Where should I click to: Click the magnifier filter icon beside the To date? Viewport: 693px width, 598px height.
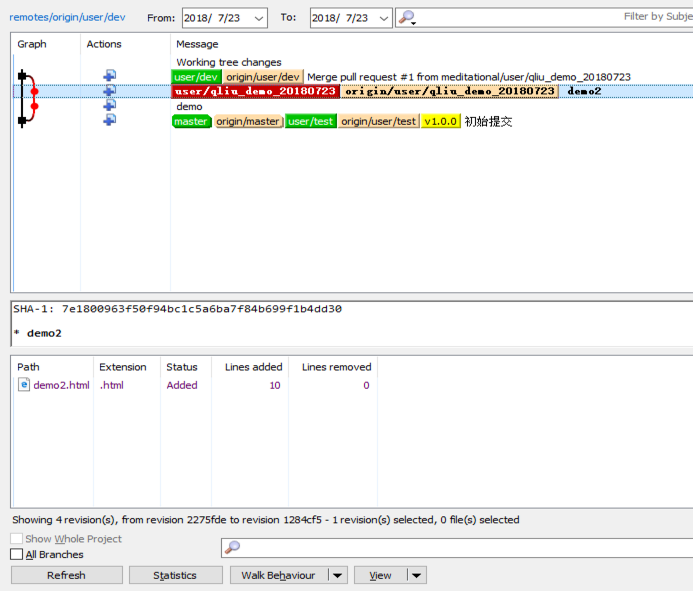tap(406, 18)
